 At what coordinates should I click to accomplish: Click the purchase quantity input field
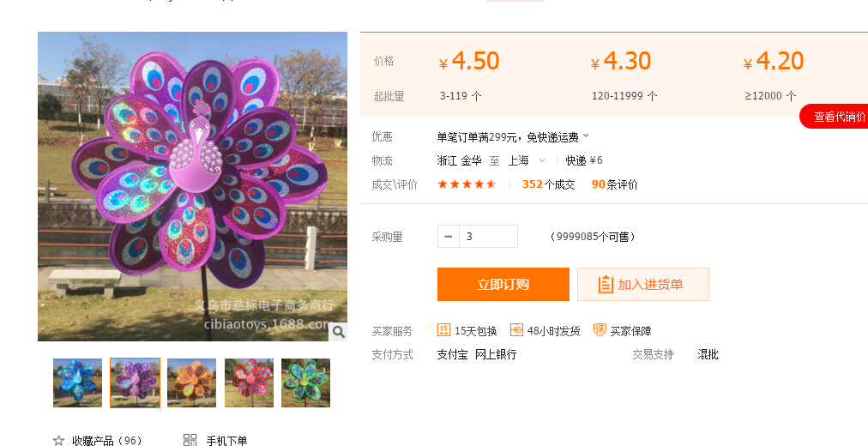[488, 236]
